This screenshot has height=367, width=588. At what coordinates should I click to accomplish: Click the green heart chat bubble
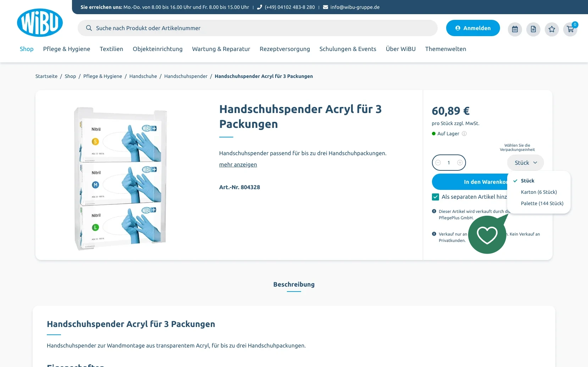487,235
